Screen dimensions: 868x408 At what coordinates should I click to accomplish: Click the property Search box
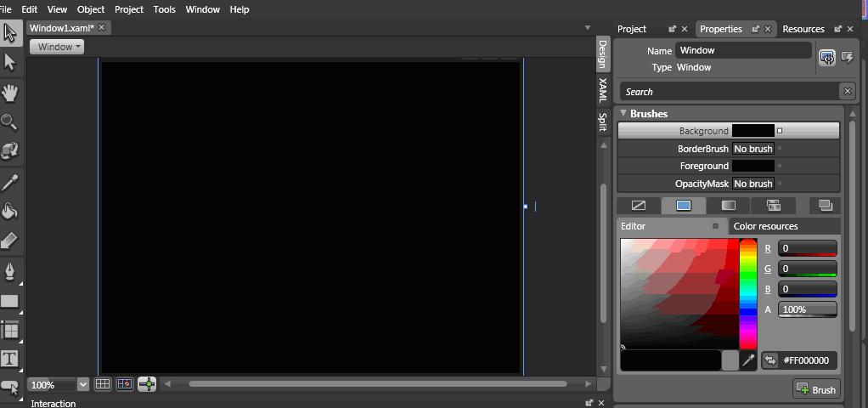(730, 92)
